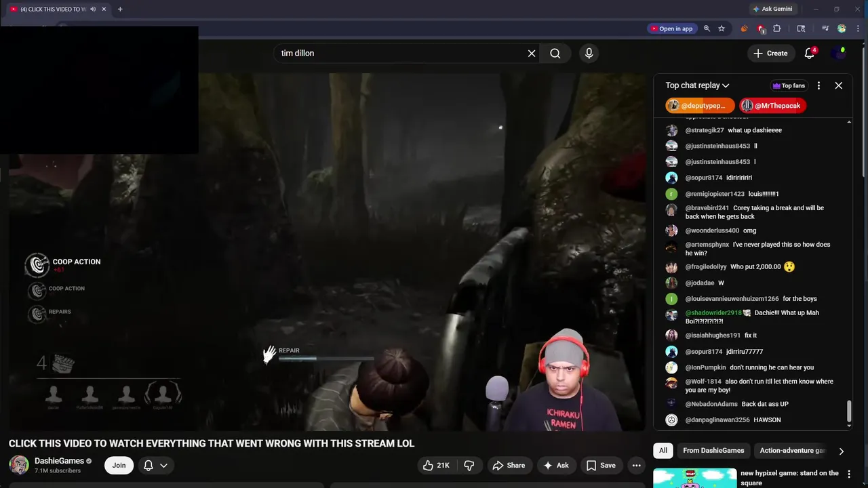The image size is (868, 488).
Task: Toggle the channel notification bell
Action: 149,465
